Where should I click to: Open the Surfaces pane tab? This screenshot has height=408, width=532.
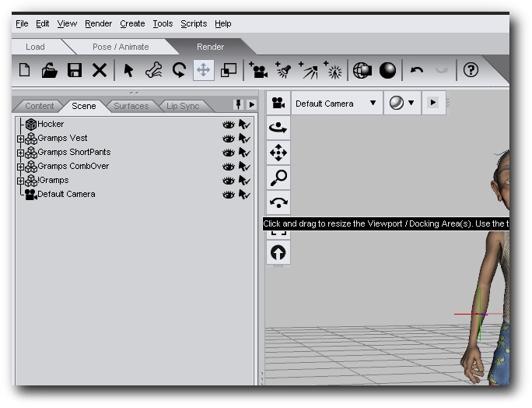(131, 106)
